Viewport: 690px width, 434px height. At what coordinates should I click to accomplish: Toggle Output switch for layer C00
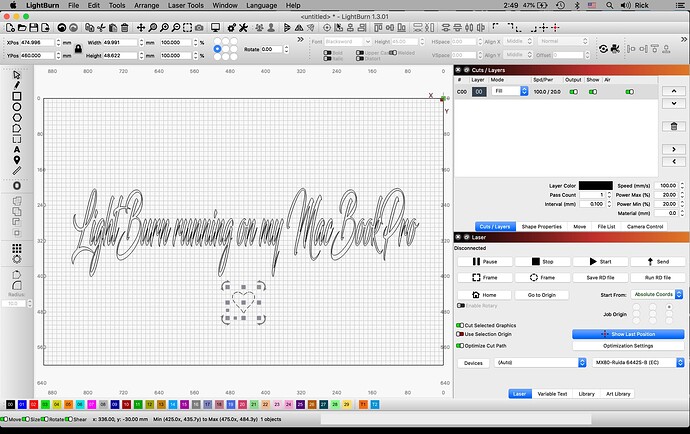coord(573,92)
